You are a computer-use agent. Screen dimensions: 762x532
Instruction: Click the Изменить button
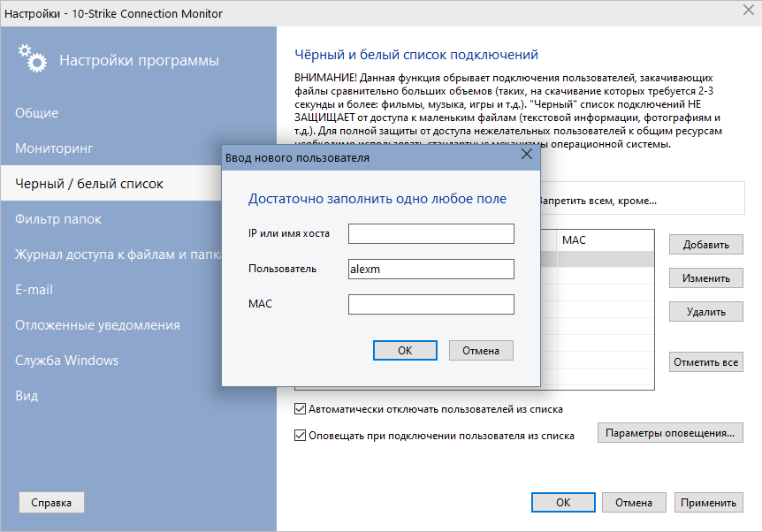(705, 277)
